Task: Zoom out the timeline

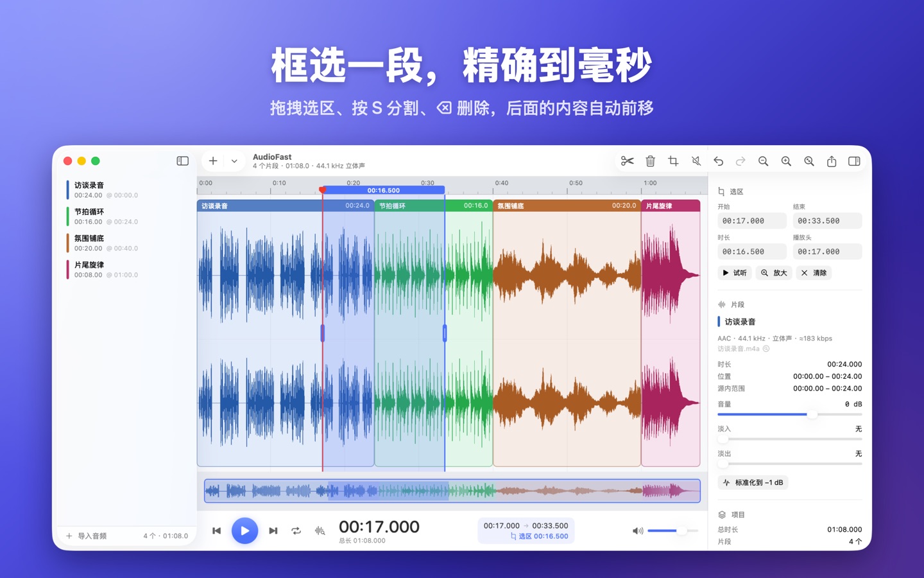Action: (x=763, y=161)
